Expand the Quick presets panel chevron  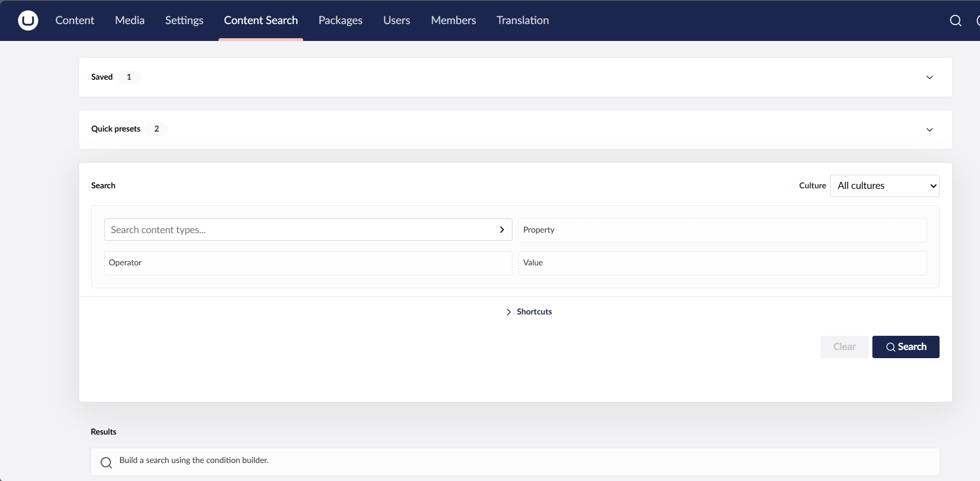930,130
